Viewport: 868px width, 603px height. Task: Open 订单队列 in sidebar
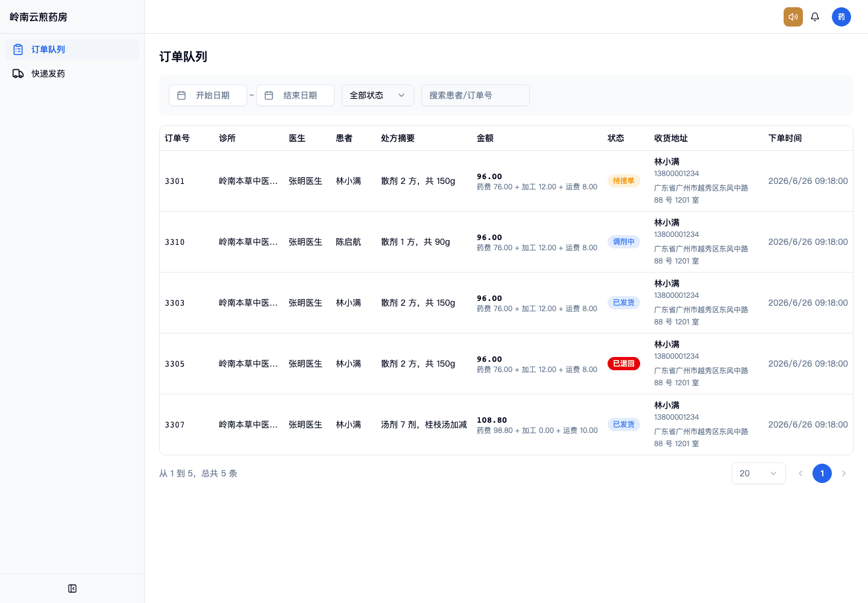[x=72, y=49]
